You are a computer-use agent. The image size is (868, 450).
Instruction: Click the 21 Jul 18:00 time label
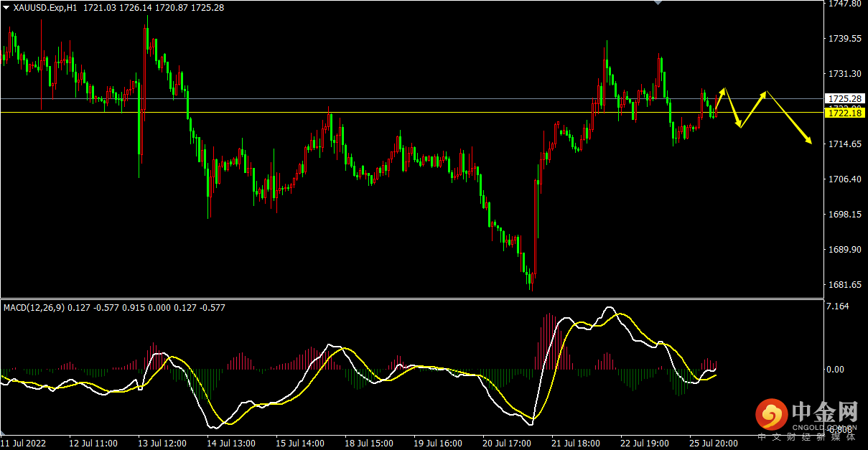click(576, 444)
